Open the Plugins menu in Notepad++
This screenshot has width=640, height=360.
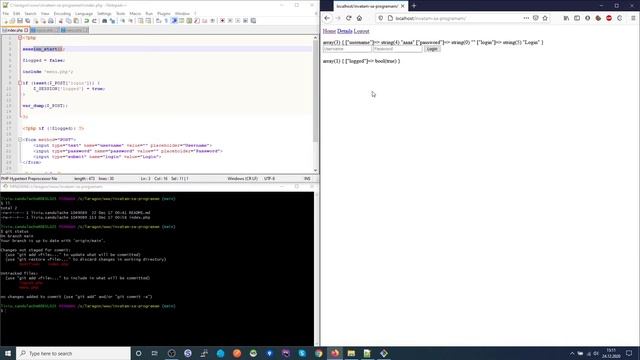tap(164, 13)
